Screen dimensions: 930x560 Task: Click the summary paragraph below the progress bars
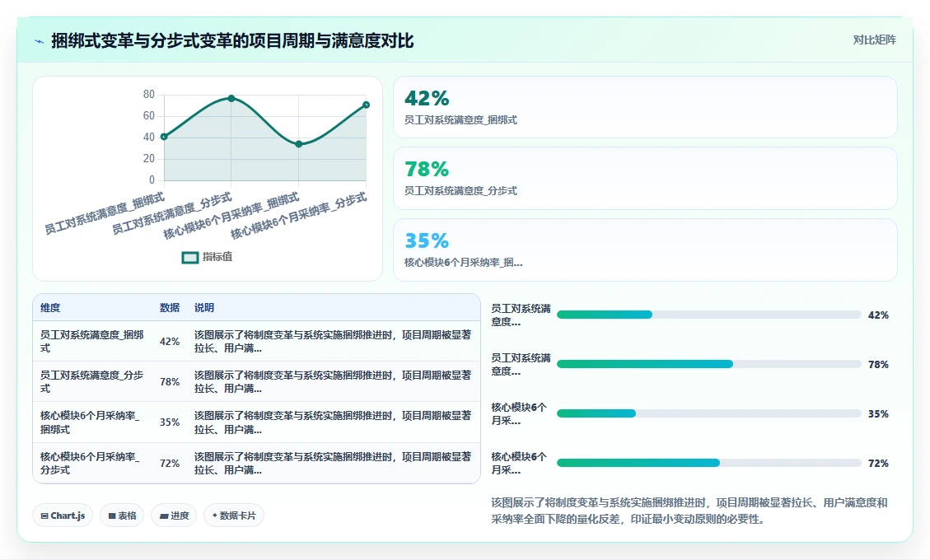click(x=689, y=511)
